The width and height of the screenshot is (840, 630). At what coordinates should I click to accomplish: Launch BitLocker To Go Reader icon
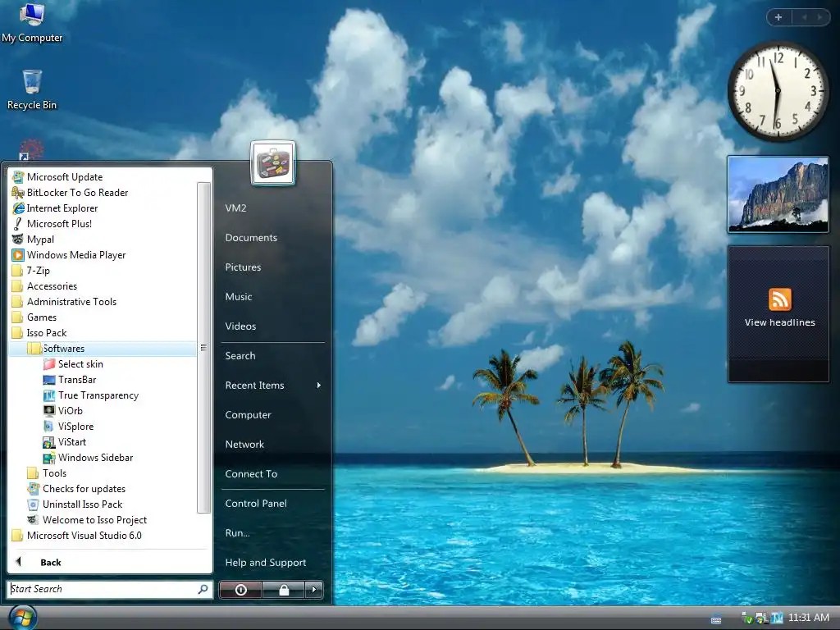18,192
